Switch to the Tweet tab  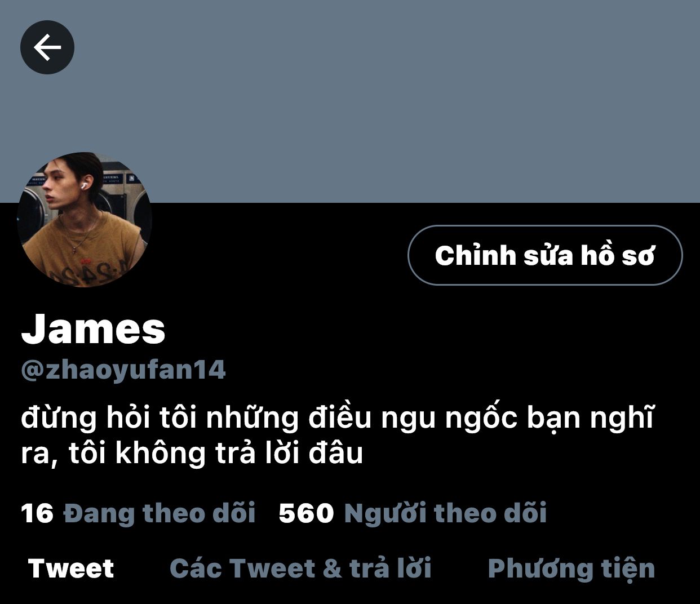coord(71,568)
